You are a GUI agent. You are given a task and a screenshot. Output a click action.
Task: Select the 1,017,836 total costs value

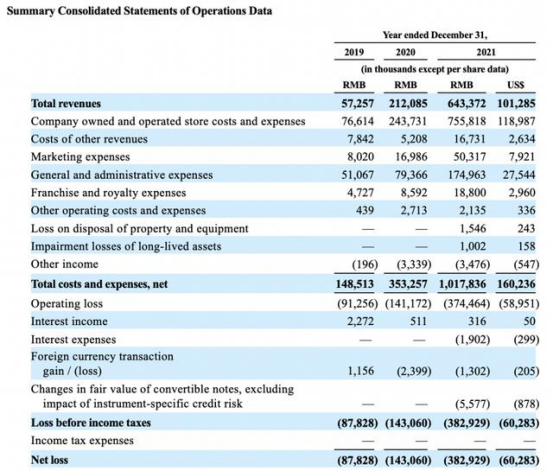462,284
